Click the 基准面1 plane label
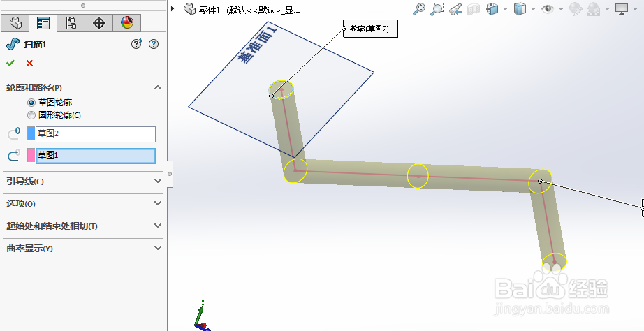The width and height of the screenshot is (644, 331). click(258, 44)
